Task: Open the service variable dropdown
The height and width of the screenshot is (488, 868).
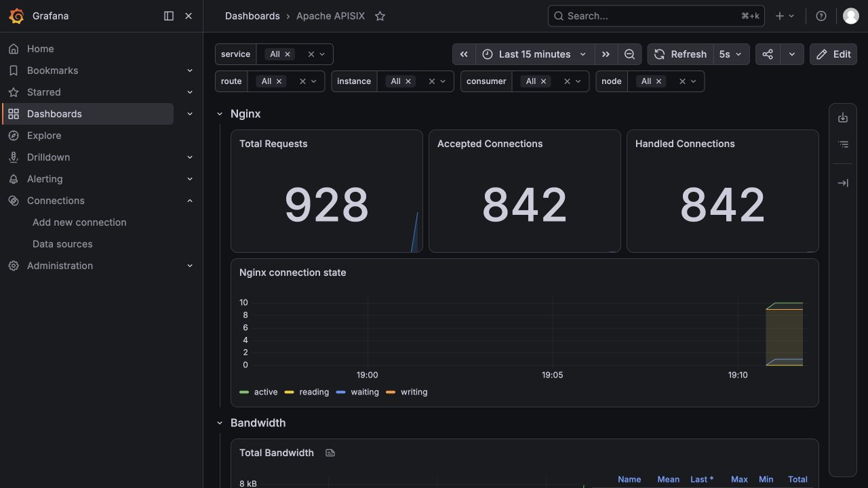Action: click(322, 54)
